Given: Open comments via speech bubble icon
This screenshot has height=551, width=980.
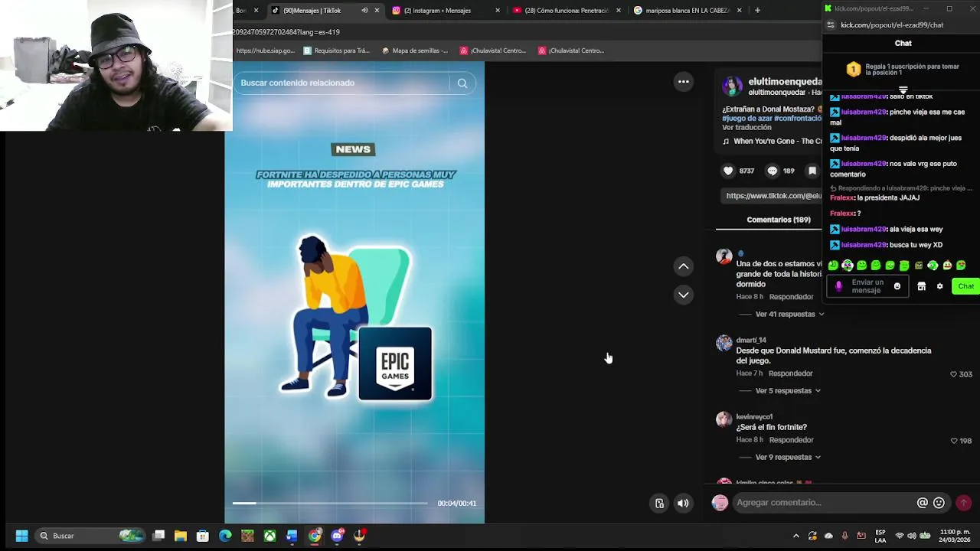Looking at the screenshot, I should click(x=772, y=171).
